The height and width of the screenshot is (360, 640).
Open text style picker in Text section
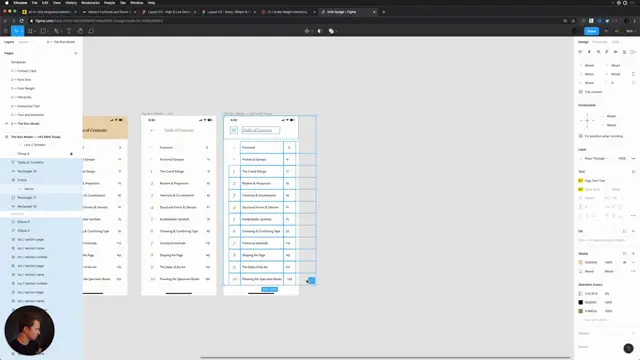pos(633,171)
